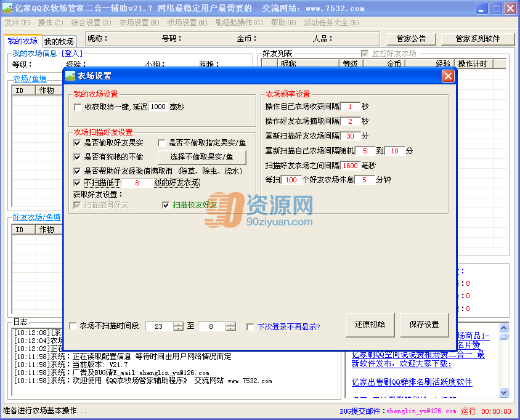Image resolution: width=520 pixels, height=420 pixels.
Task: Open the 亿家出售刷QQ群排名刷活跃度软件 link
Action: (412, 382)
